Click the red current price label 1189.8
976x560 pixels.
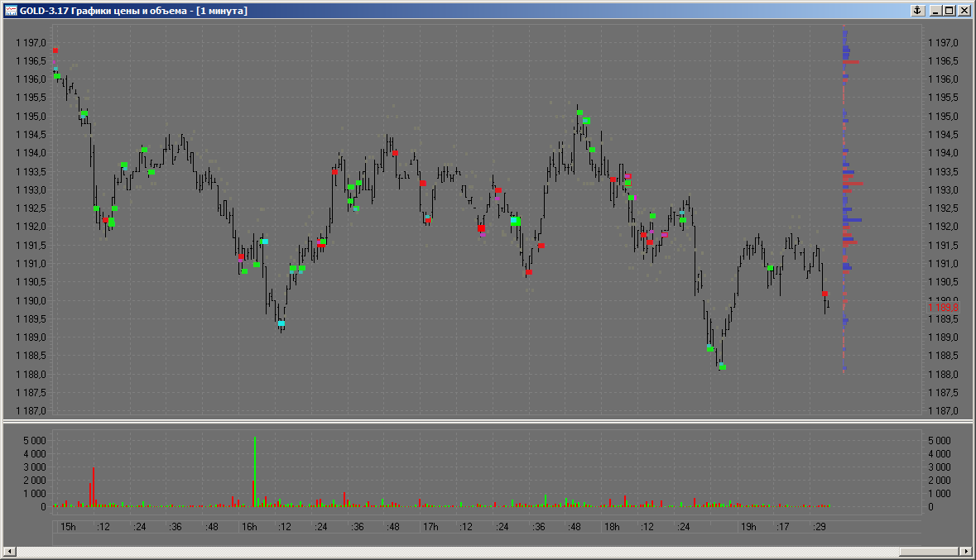tap(942, 308)
